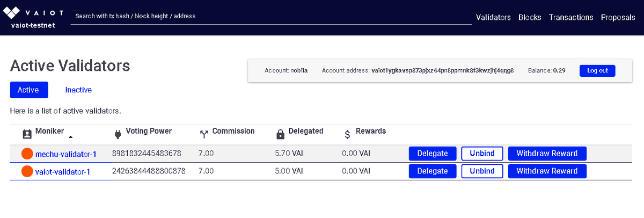Click the 5.70 VAI delegated amount
Image resolution: width=644 pixels, height=218 pixels.
(289, 154)
